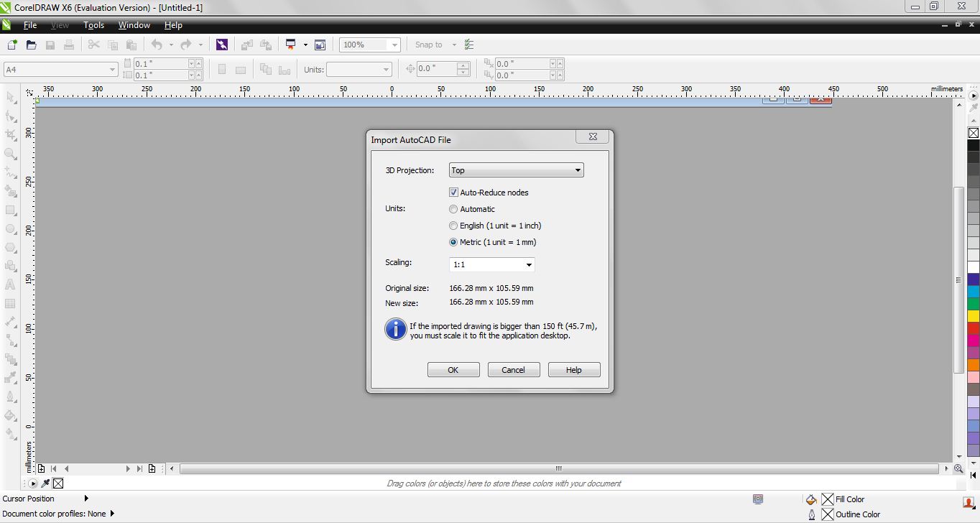The image size is (980, 523).
Task: Click the Fill Color bucket icon in the status bar
Action: [x=811, y=499]
